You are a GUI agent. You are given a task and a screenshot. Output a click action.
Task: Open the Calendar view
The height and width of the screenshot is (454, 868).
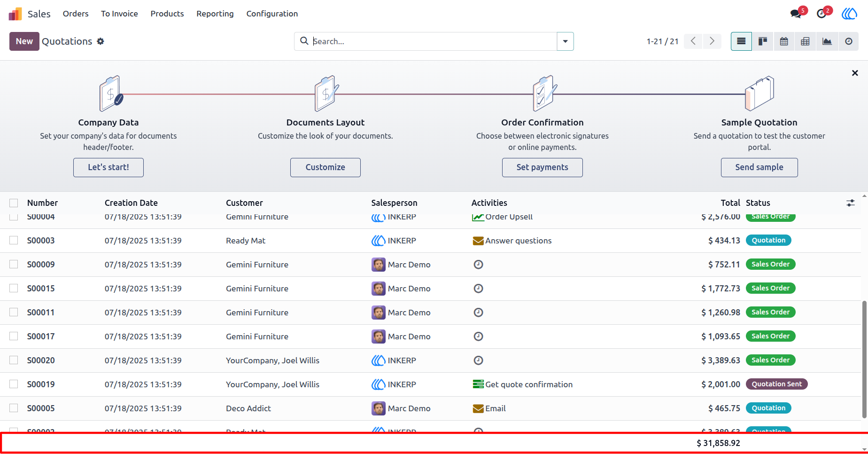click(x=784, y=41)
